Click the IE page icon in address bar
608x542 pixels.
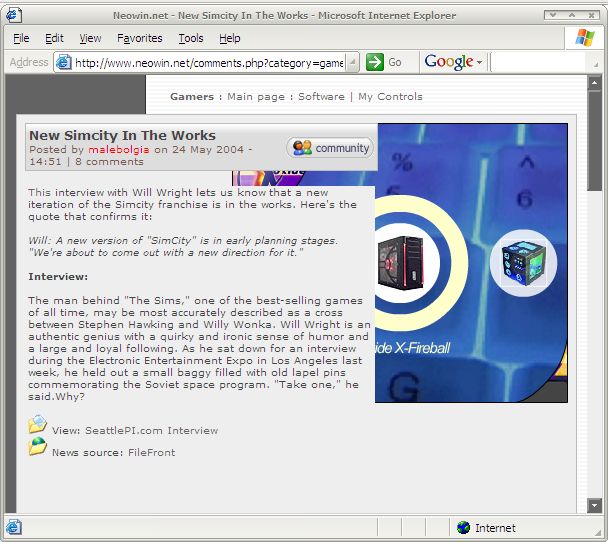pyautogui.click(x=64, y=62)
